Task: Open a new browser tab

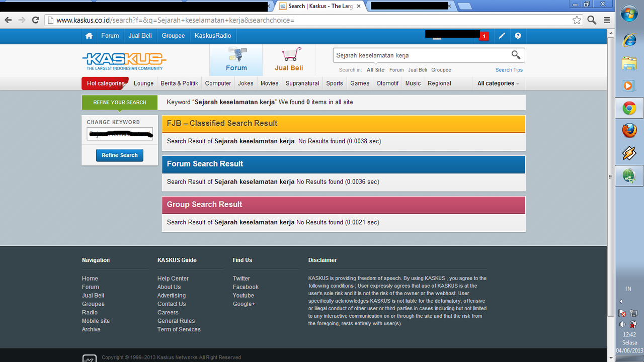Action: click(465, 6)
